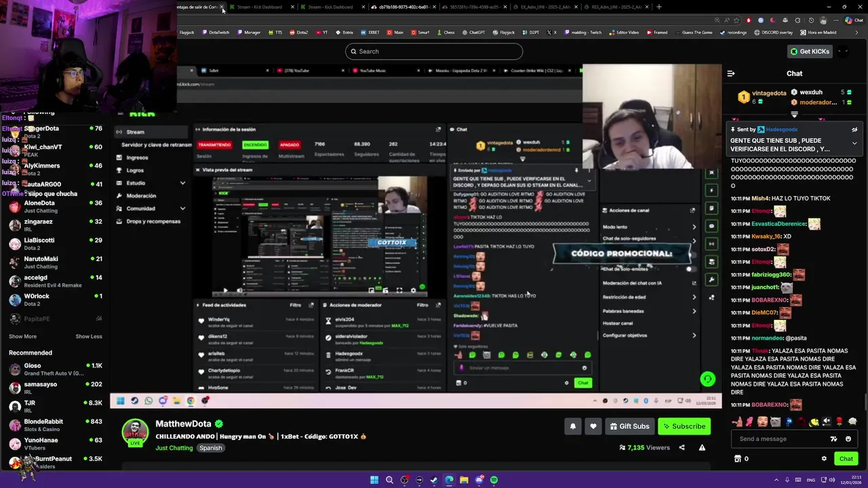Click the 7,135 Viewers count
The width and height of the screenshot is (868, 488).
(644, 448)
